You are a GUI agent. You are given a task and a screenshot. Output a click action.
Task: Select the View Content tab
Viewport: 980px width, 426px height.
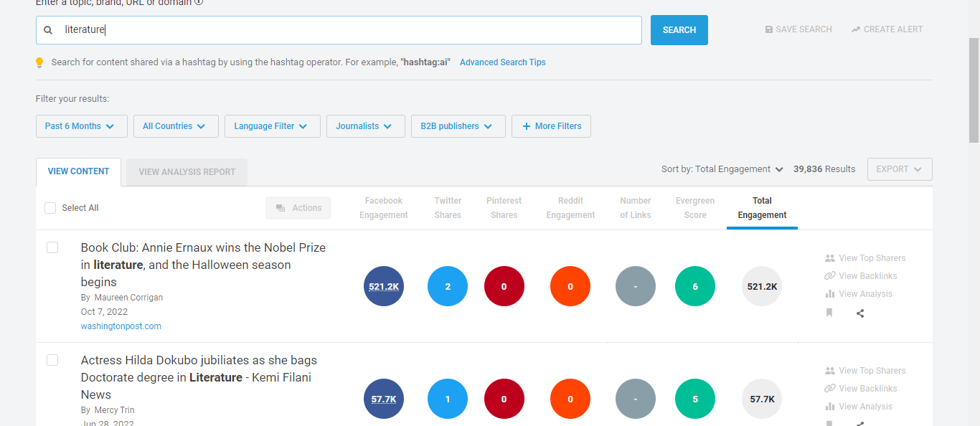(x=78, y=171)
